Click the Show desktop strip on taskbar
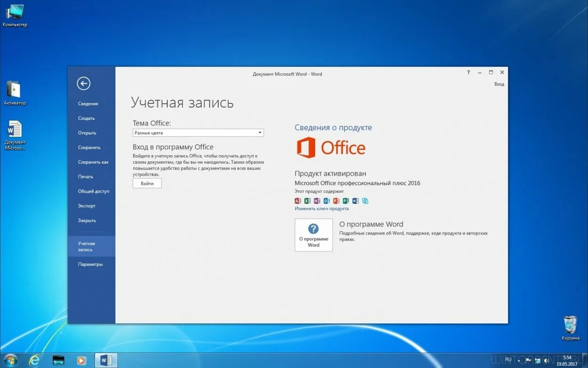The height and width of the screenshot is (368, 588). (x=585, y=360)
